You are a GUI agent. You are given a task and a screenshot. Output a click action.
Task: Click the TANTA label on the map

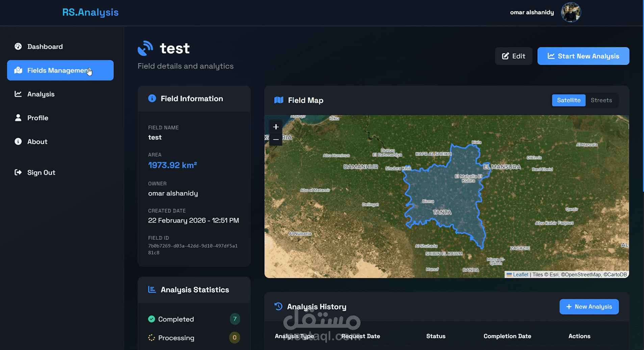[x=442, y=212]
